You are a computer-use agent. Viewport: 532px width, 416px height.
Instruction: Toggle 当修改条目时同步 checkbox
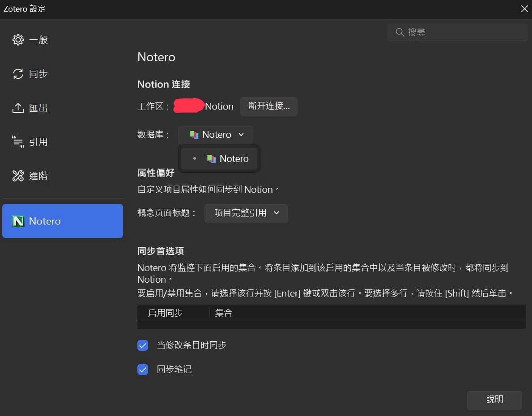(x=143, y=345)
